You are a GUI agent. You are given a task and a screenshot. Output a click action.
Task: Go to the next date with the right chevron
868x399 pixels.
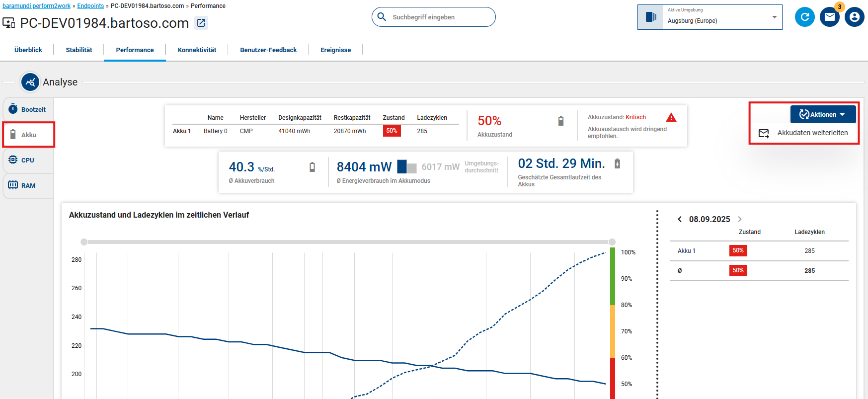[740, 219]
